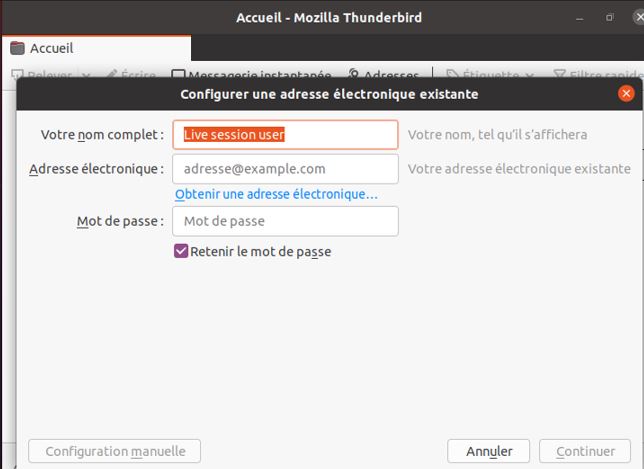644x469 pixels.
Task: Follow the Obtenir une adresse électronique link
Action: tap(276, 194)
